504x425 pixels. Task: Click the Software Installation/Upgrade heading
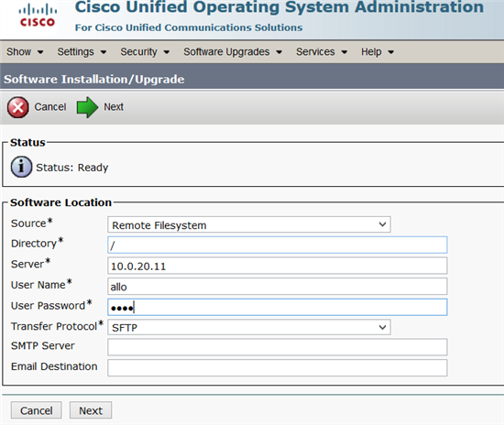(x=94, y=80)
